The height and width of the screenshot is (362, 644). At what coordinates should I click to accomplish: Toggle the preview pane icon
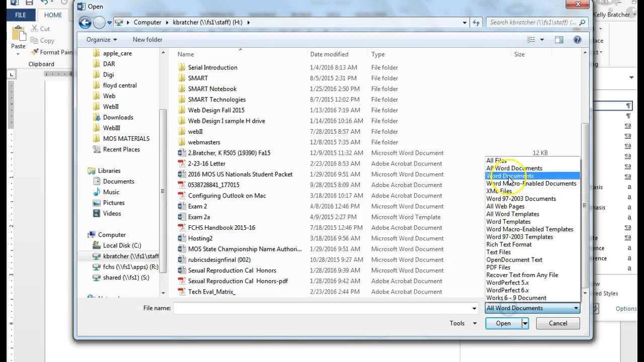[x=559, y=40]
